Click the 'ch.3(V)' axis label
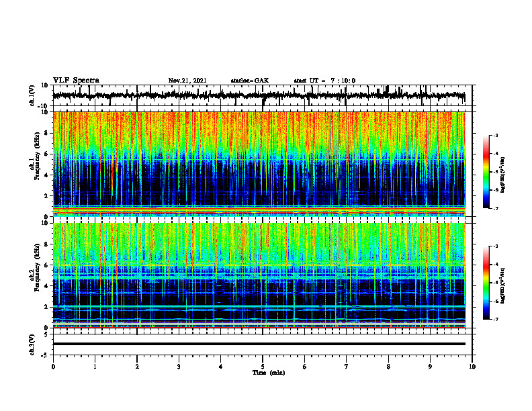 click(32, 345)
